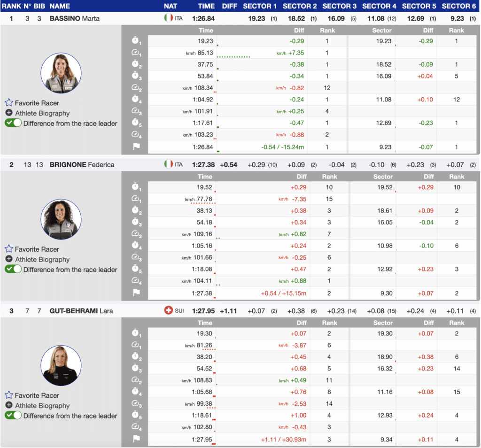
Task: Sort by the TIME column header
Action: coord(206,6)
